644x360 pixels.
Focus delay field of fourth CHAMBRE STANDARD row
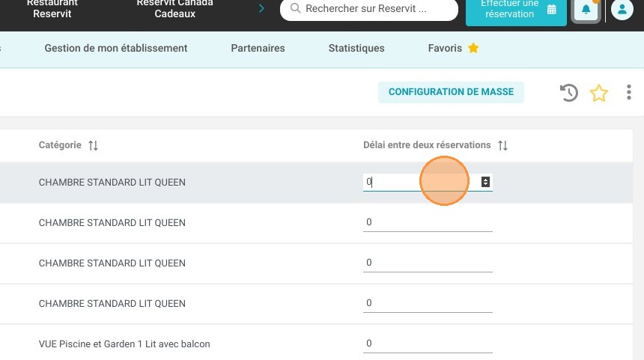[428, 303]
